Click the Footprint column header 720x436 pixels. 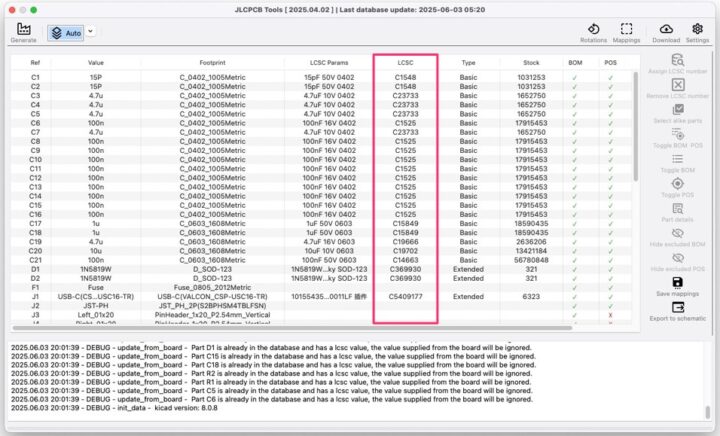(210, 62)
